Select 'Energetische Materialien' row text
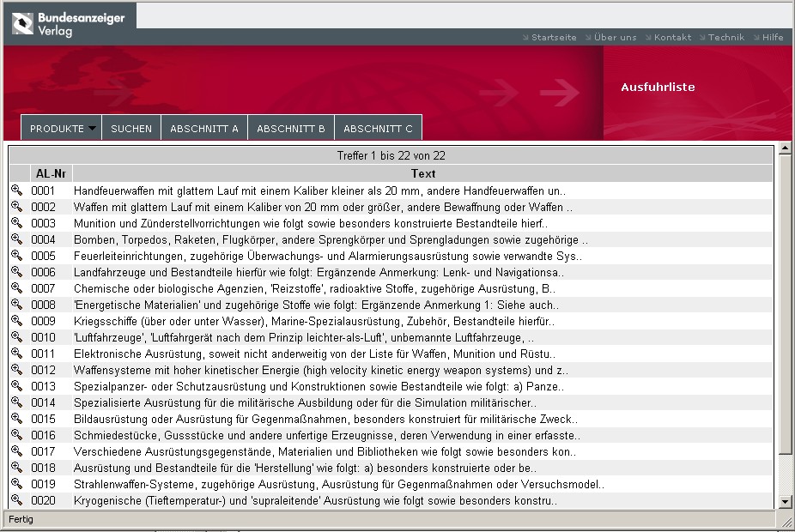 coord(317,305)
